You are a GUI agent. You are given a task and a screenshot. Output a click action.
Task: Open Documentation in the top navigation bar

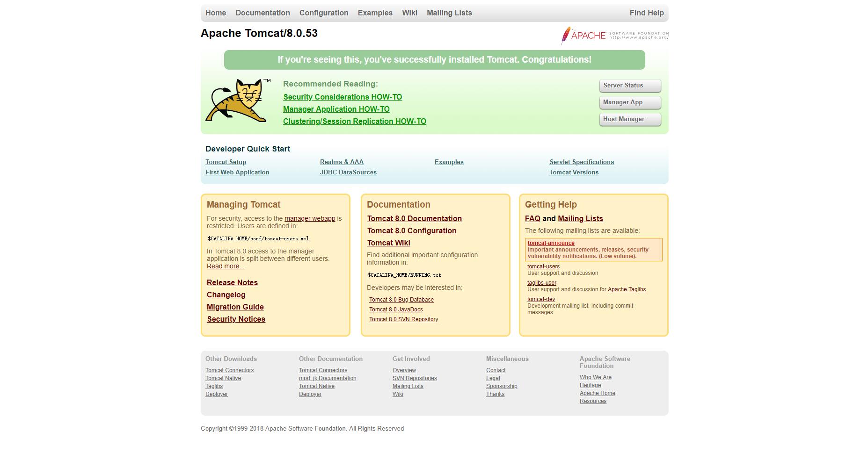click(x=263, y=13)
